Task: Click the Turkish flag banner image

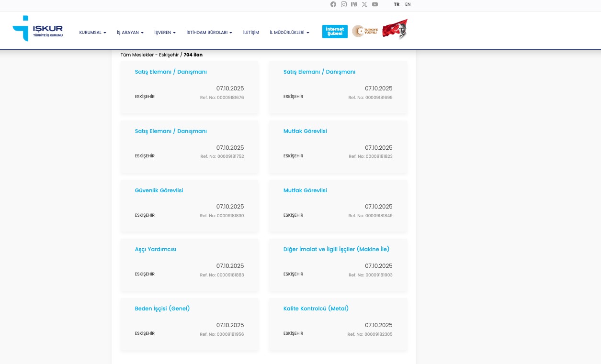Action: tap(395, 29)
